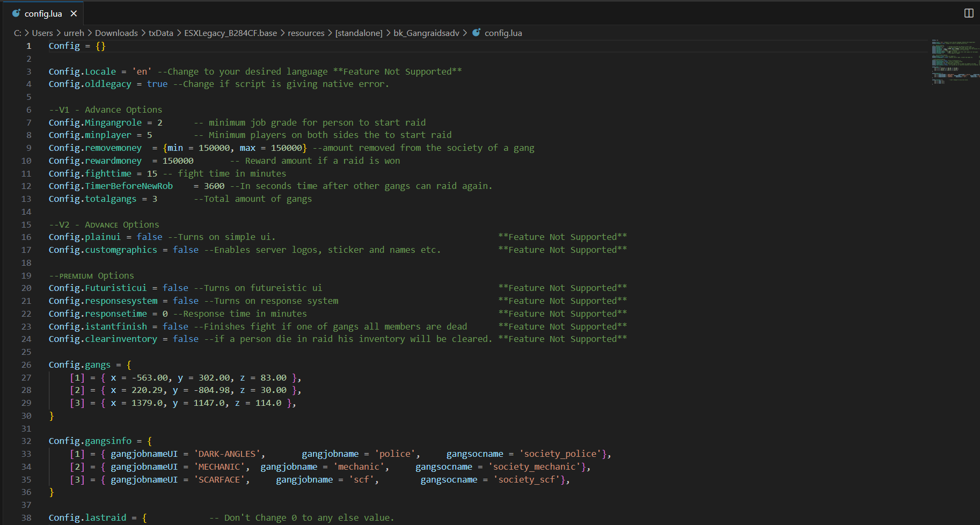Place cursor on Config.plainui false value
The width and height of the screenshot is (980, 525).
[149, 237]
